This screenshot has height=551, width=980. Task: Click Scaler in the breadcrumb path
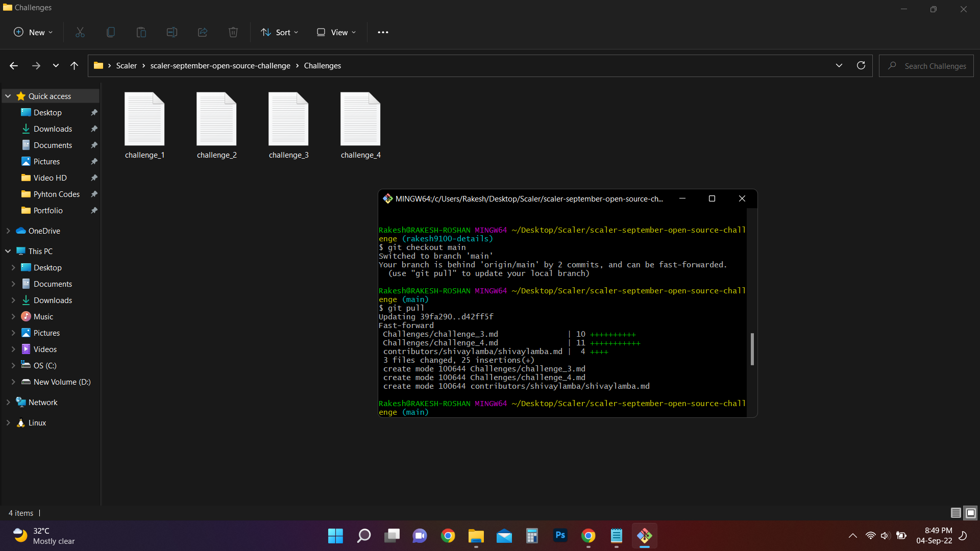tap(126, 66)
